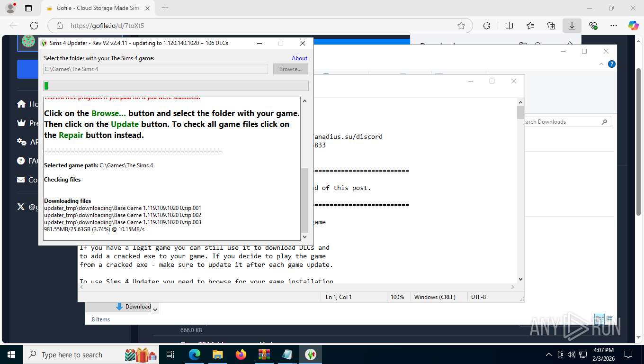Open the Favorites list icon

click(x=530, y=26)
